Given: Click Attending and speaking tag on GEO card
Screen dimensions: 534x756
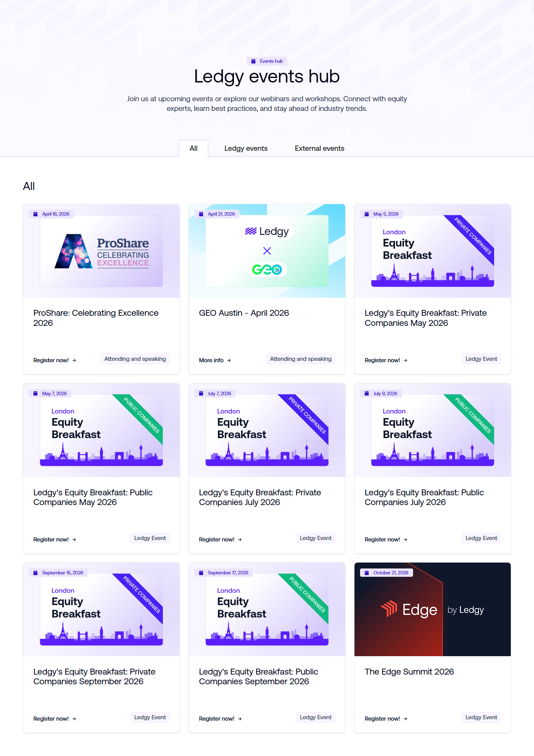Looking at the screenshot, I should pos(301,359).
